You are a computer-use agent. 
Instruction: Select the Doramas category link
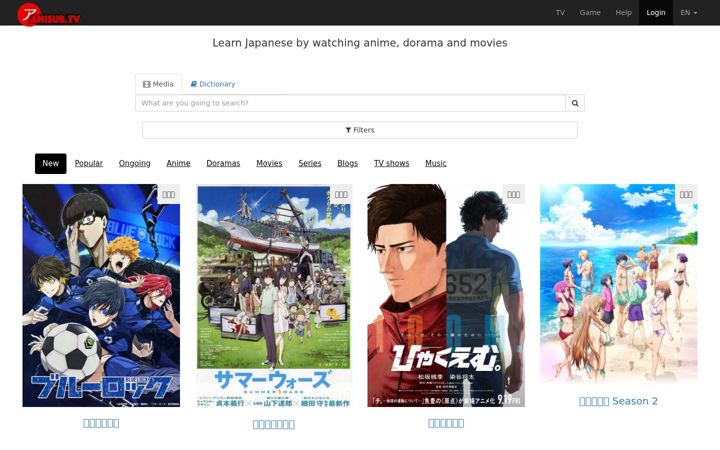223,163
